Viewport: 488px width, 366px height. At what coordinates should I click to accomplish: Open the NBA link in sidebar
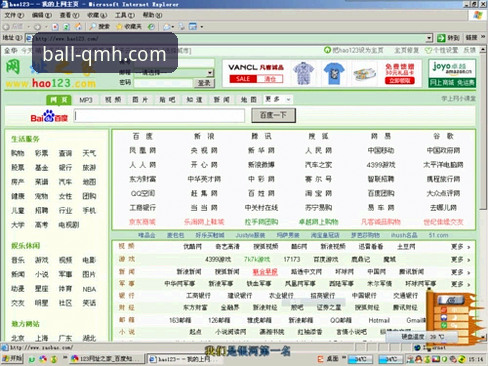pos(89,289)
